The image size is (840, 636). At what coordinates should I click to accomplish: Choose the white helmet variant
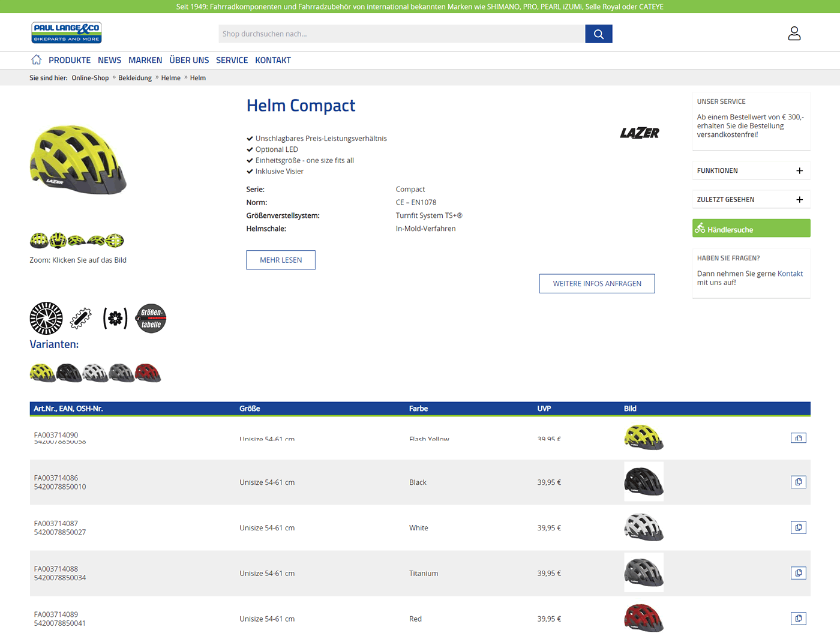(95, 373)
